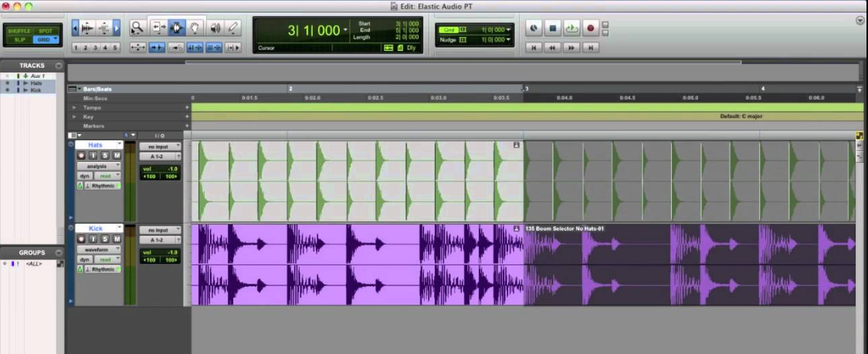
Task: Expand the Tempo ruler
Action: [x=74, y=107]
